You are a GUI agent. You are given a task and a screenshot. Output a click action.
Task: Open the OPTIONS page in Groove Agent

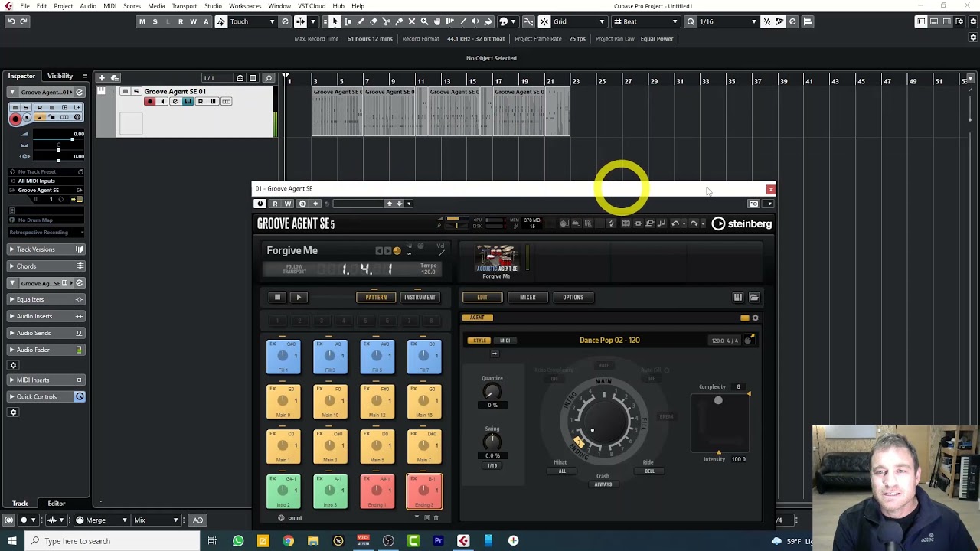(x=573, y=298)
